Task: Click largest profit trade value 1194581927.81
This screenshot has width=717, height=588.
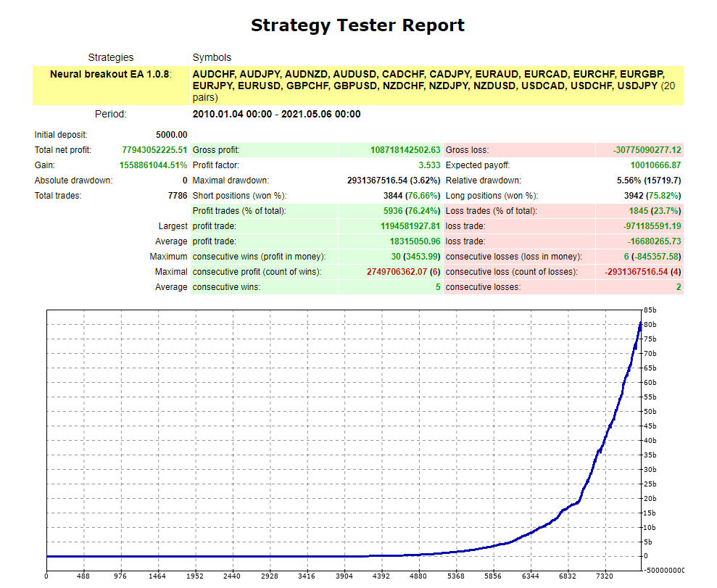Action: click(410, 226)
